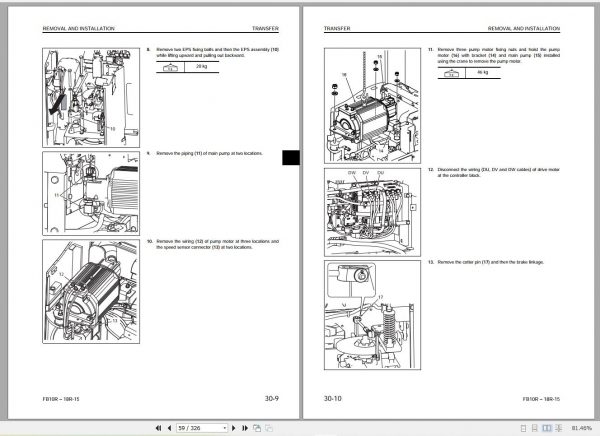Go to the first page
The height and width of the screenshot is (436, 600).
pos(158,428)
